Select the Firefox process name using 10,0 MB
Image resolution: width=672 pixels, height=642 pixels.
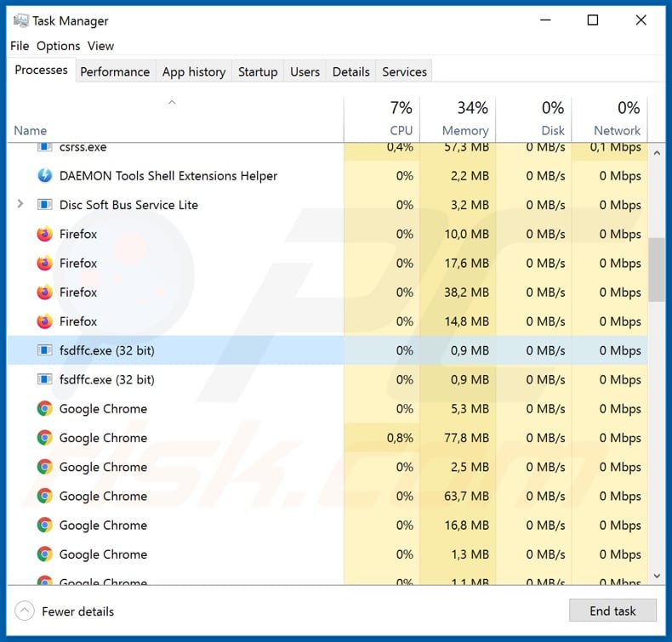tap(78, 234)
